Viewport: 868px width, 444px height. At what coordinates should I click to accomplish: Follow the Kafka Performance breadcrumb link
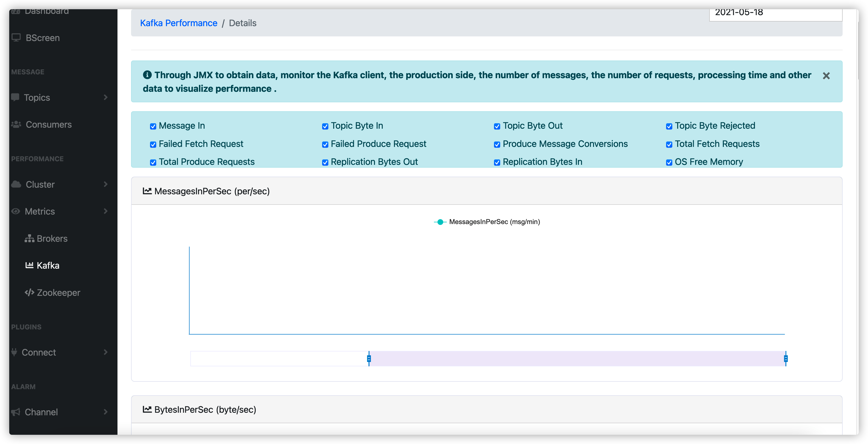tap(179, 23)
